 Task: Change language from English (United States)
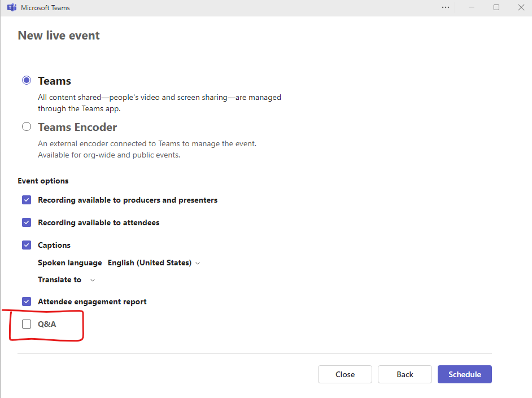(150, 263)
